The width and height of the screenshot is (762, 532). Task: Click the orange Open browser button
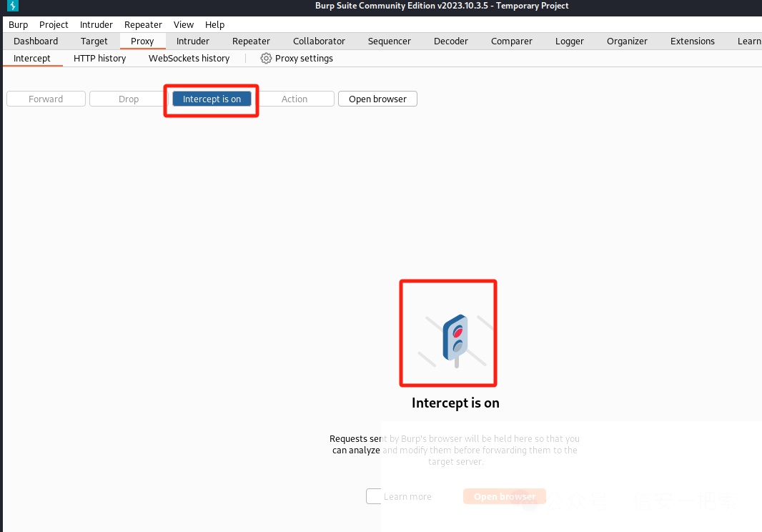pos(505,496)
